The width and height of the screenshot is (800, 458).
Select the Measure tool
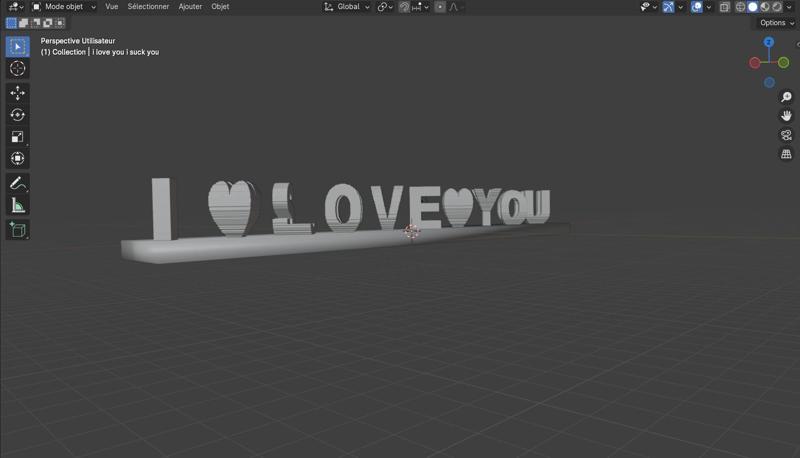(17, 205)
